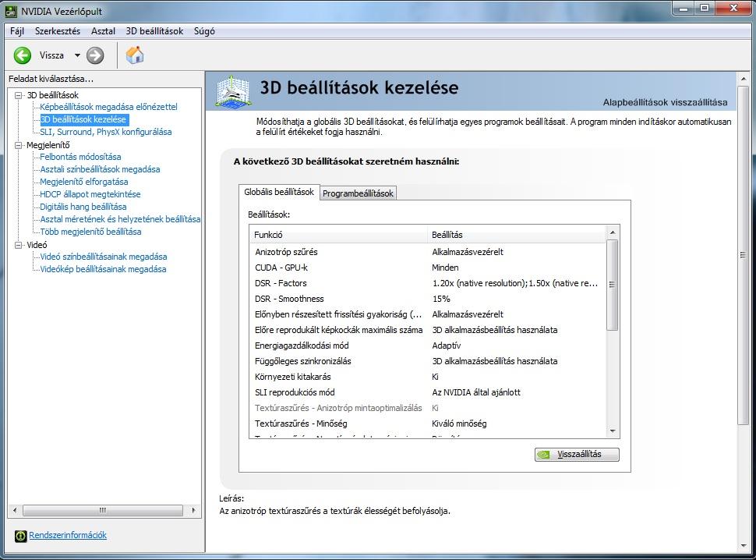
Task: Click the grey forward arrow icon
Action: (x=95, y=55)
